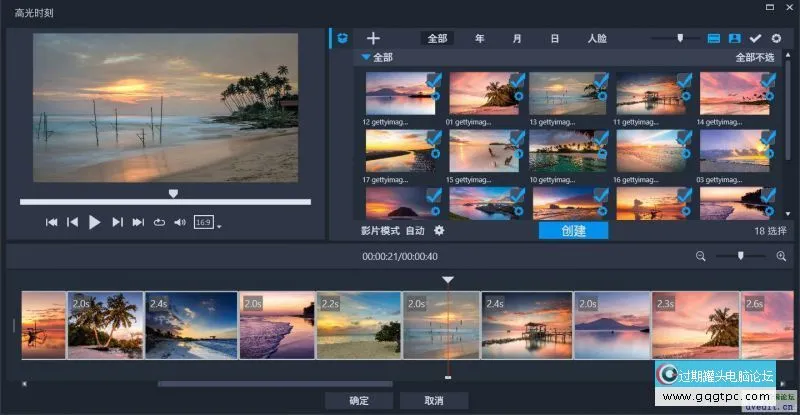800x415 pixels.
Task: Click the thumbnail size slider handle
Action: pyautogui.click(x=681, y=38)
